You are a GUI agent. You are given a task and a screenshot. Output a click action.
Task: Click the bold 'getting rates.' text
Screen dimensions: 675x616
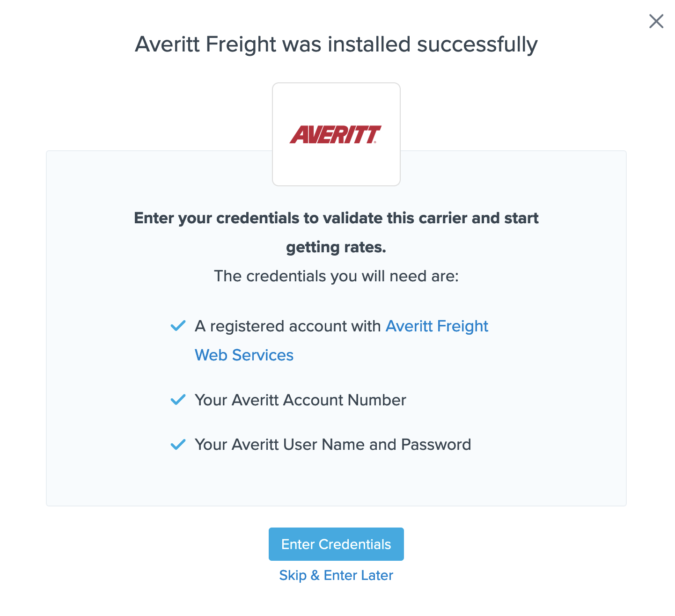pyautogui.click(x=336, y=247)
